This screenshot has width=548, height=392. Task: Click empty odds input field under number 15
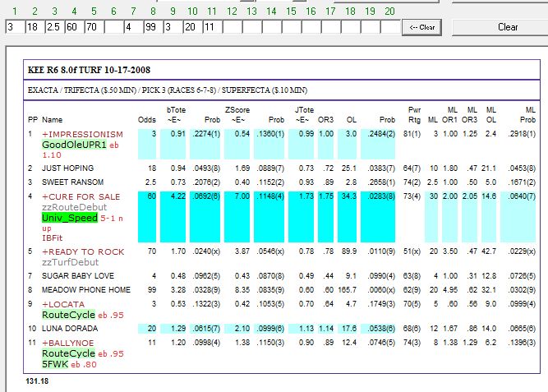(x=292, y=27)
